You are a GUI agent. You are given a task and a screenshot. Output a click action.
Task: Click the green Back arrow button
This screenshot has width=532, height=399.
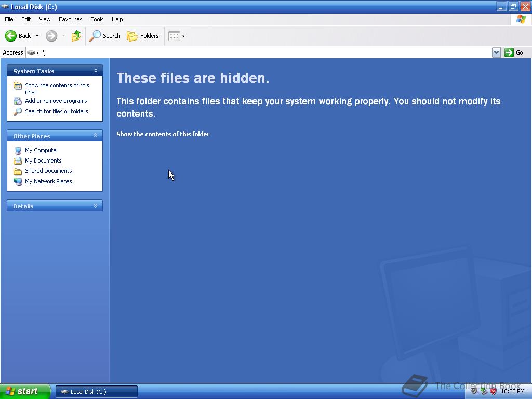coord(11,36)
